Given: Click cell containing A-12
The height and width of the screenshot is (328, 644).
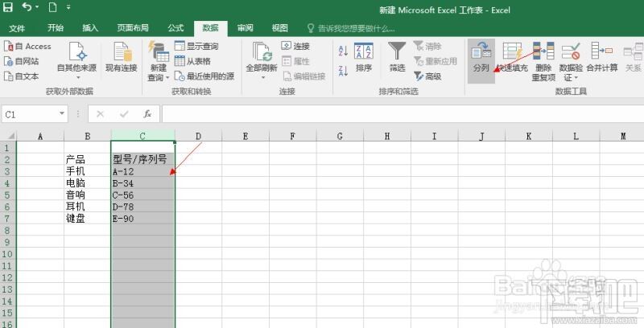Looking at the screenshot, I should (142, 171).
